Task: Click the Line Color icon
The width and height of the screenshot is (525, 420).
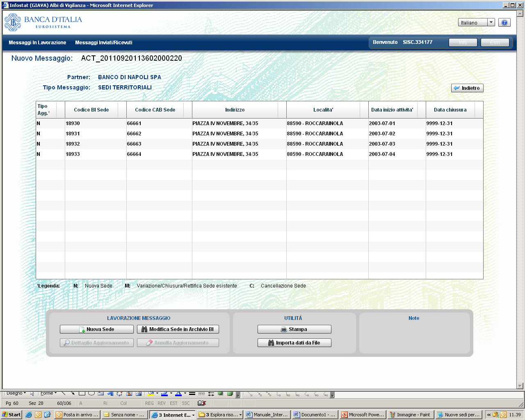Action: pyautogui.click(x=164, y=394)
